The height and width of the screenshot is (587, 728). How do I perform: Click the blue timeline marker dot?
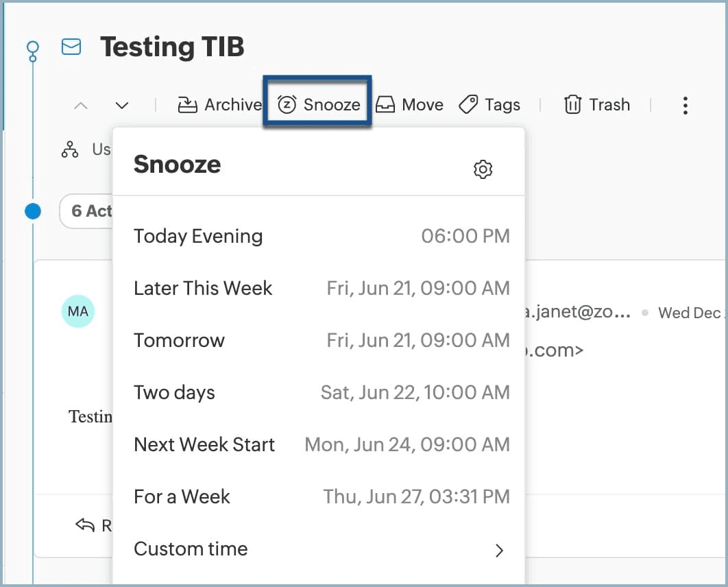click(33, 211)
